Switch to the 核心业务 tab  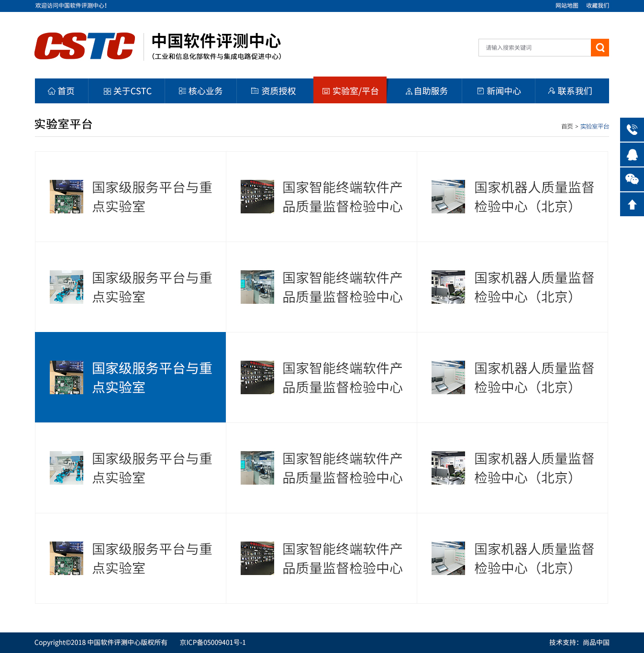pos(201,91)
